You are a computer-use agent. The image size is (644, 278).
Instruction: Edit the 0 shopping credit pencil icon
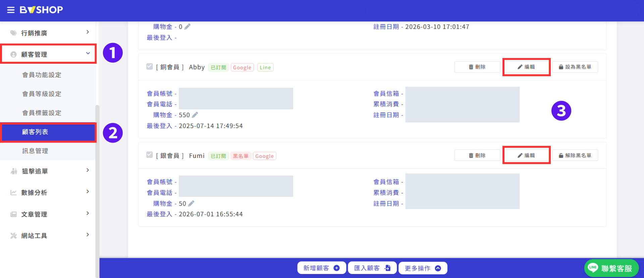tap(187, 26)
